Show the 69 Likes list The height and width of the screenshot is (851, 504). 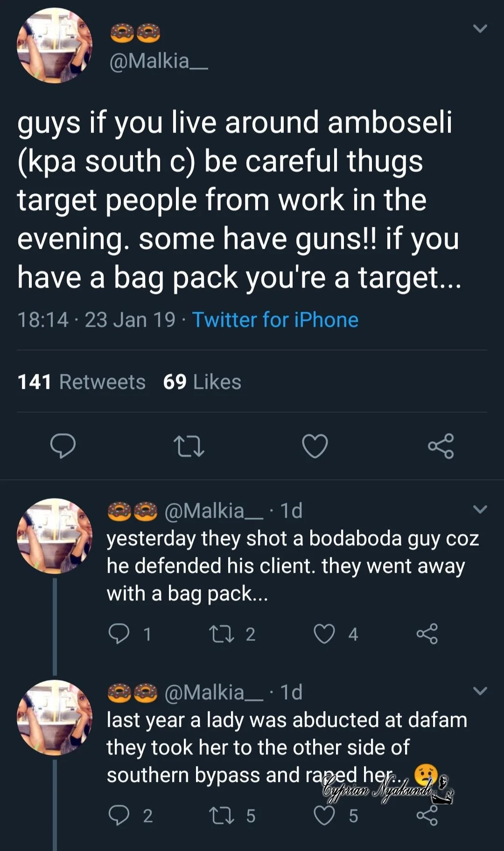point(202,382)
